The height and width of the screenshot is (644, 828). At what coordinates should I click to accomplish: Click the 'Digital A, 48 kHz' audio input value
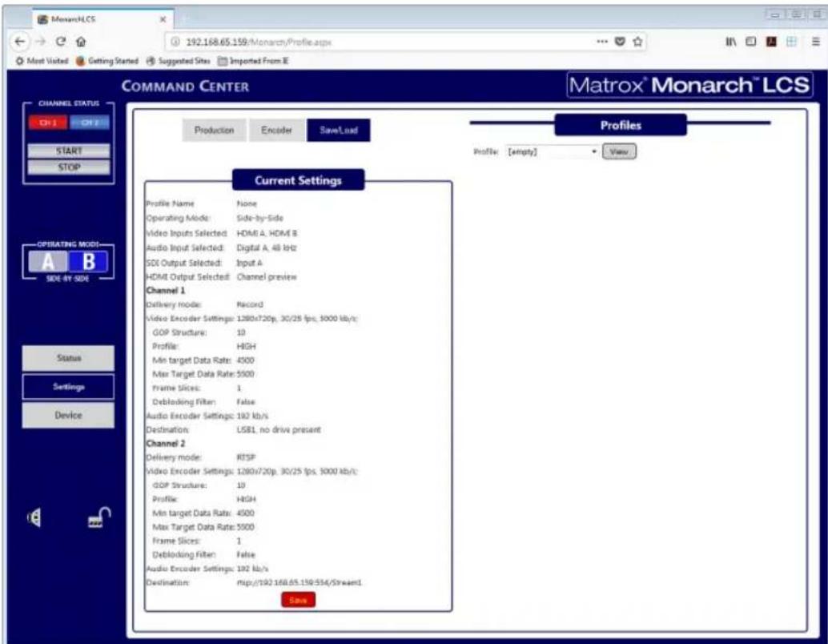[266, 248]
